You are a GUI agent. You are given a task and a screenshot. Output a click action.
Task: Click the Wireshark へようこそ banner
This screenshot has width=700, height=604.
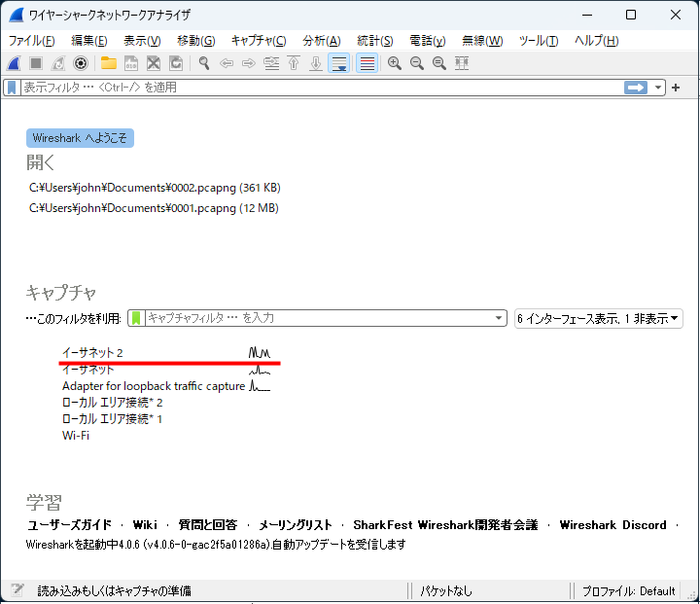click(80, 138)
